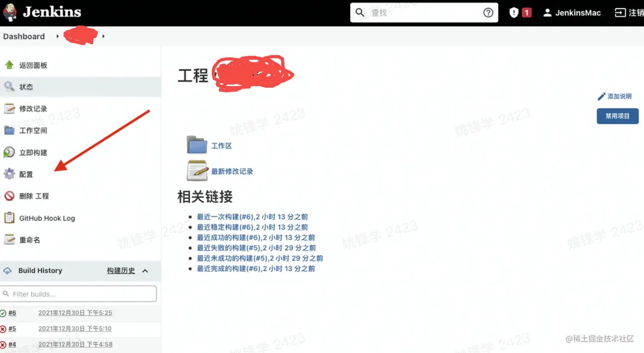Open 最近一次构建(#6) link

[x=252, y=217]
